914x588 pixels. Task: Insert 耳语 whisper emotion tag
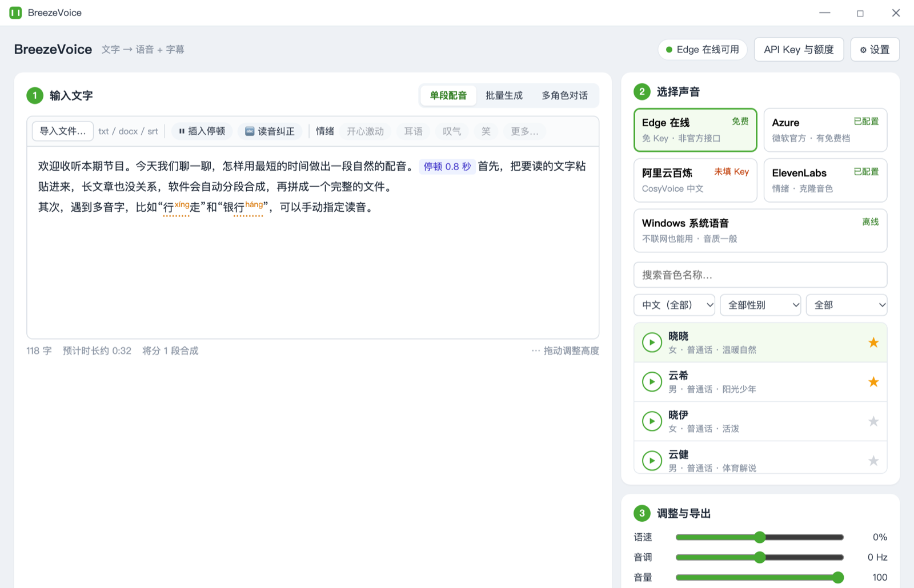tap(414, 131)
